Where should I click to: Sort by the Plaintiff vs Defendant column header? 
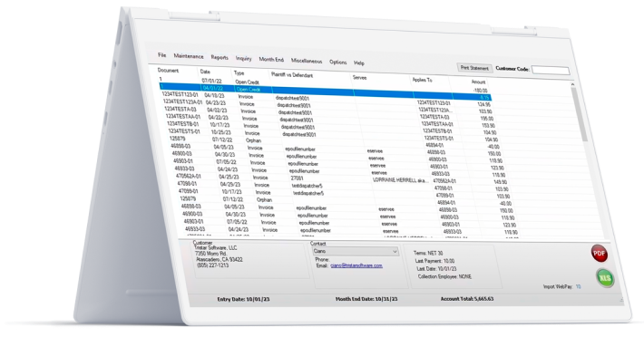(x=292, y=75)
